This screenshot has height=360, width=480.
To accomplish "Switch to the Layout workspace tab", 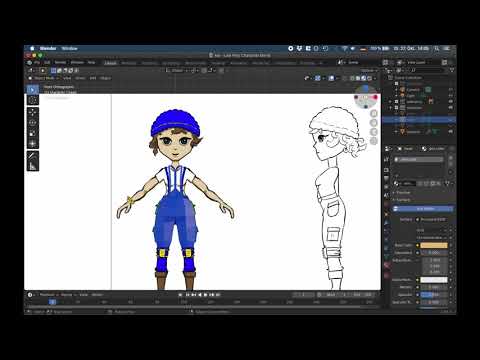I will click(x=110, y=63).
